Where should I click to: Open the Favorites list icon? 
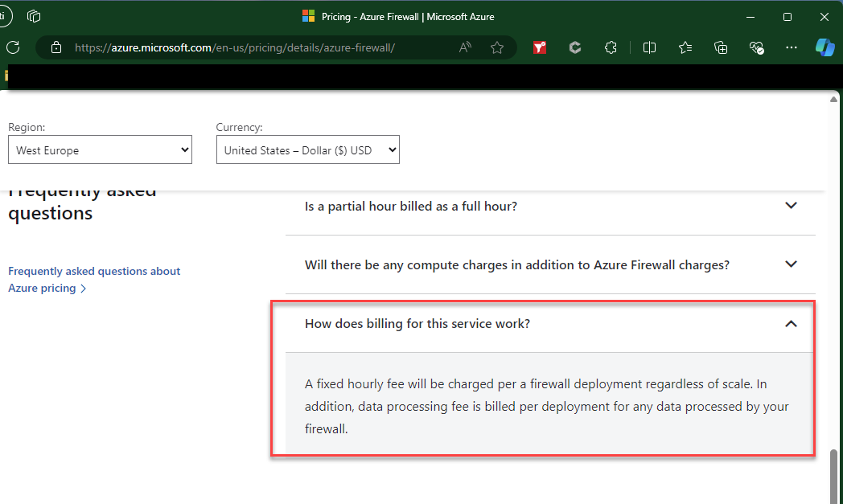tap(685, 47)
